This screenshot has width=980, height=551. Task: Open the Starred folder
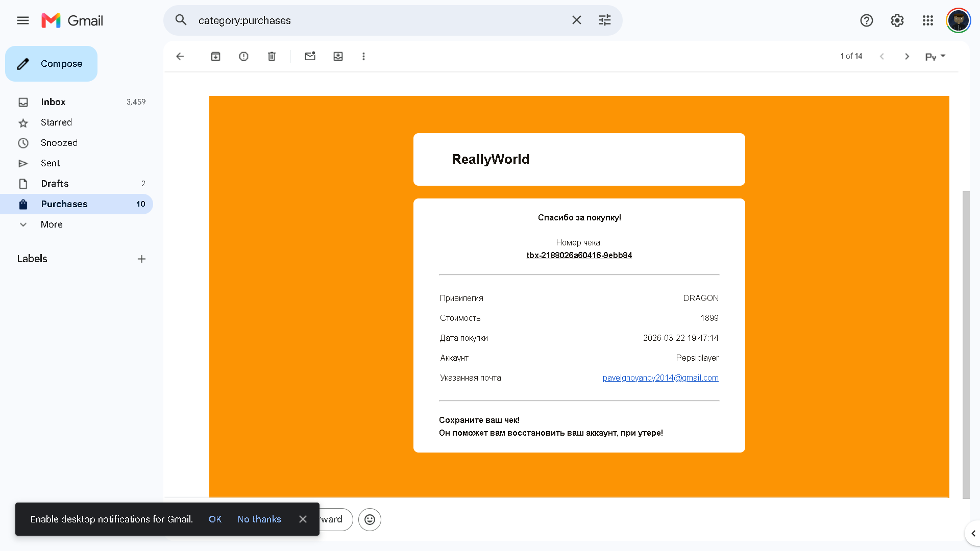77,122
